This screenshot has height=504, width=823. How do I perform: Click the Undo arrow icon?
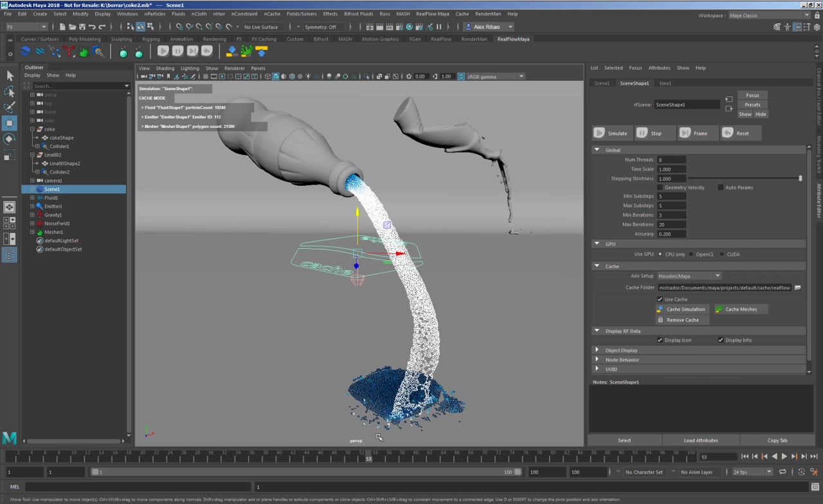click(92, 27)
